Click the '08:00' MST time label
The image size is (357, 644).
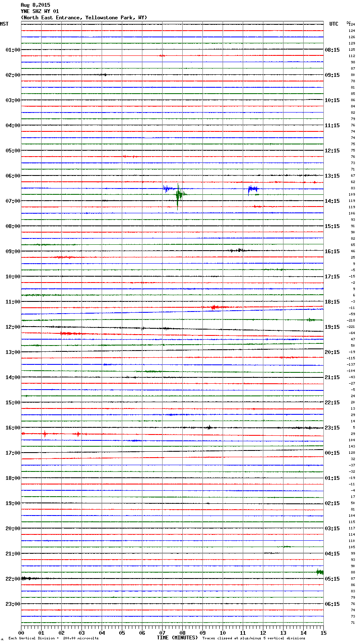(13, 226)
